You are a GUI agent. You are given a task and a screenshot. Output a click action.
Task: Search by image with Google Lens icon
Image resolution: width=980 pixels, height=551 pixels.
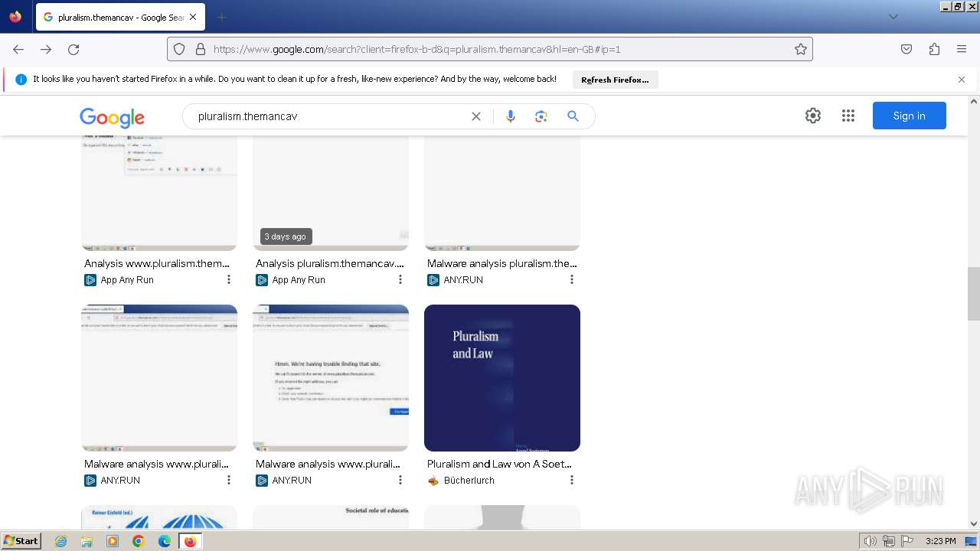click(x=541, y=116)
